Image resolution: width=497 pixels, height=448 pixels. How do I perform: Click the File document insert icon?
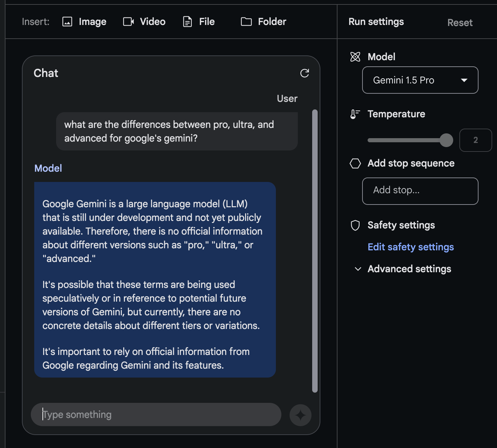tap(187, 22)
